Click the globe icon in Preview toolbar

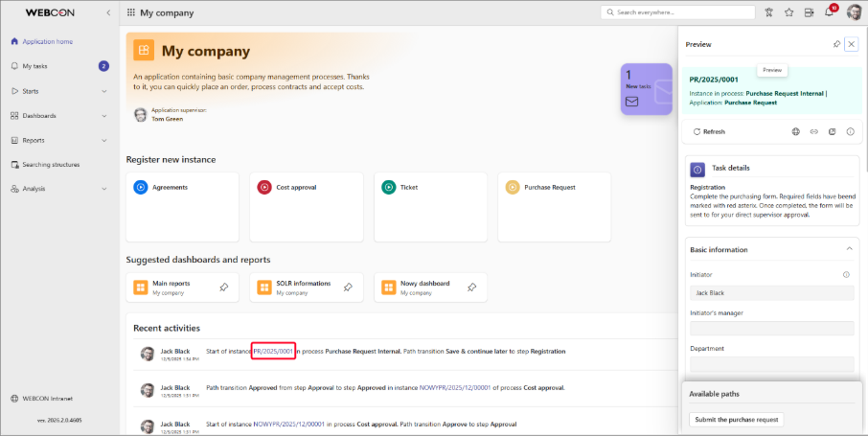tap(795, 131)
